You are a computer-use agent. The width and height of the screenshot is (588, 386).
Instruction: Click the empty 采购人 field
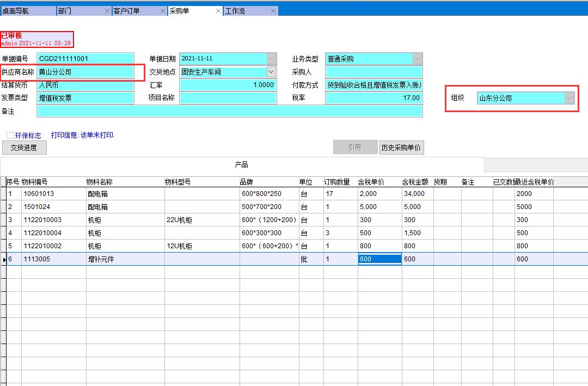click(373, 72)
